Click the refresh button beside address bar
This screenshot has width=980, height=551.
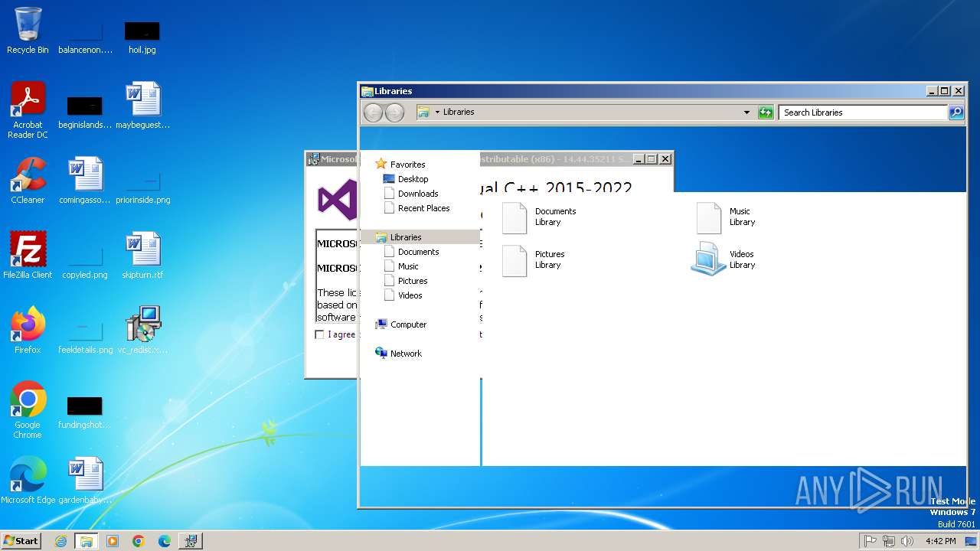tap(766, 112)
